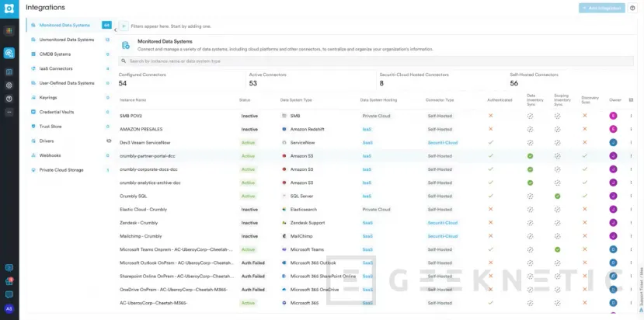Click scoping inventory sync status for Crumbly SQL
Image resolution: width=644 pixels, height=320 pixels.
557,196
